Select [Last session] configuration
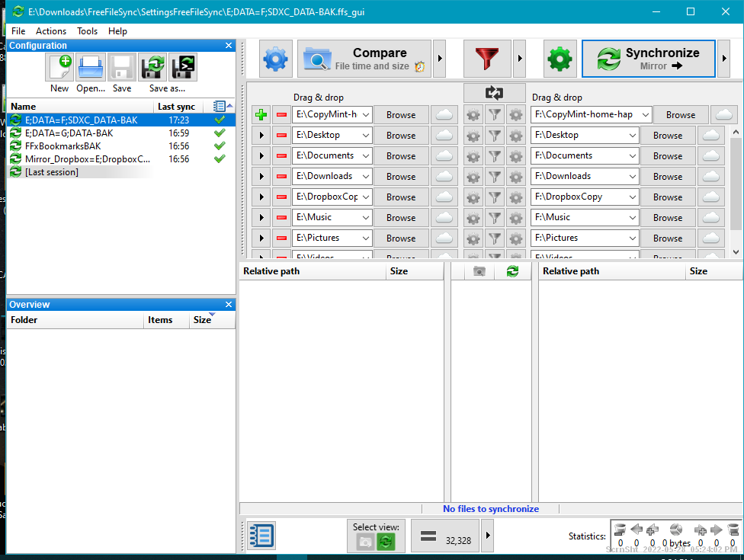744x560 pixels. pos(121,172)
